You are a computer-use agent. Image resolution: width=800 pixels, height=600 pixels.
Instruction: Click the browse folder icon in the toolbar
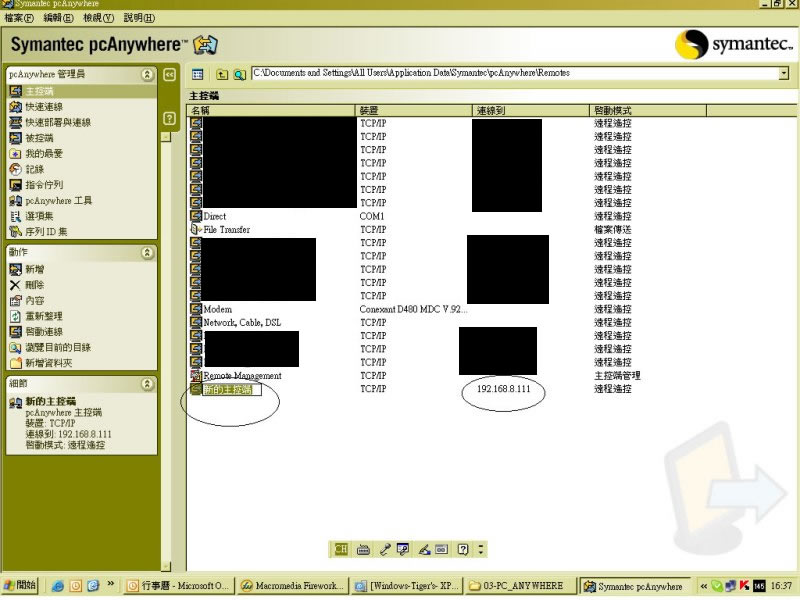[240, 74]
